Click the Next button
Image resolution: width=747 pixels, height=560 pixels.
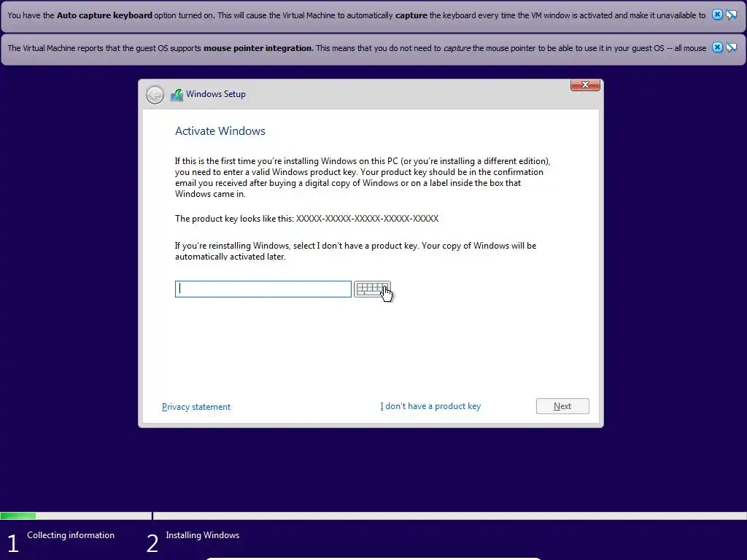pos(562,406)
